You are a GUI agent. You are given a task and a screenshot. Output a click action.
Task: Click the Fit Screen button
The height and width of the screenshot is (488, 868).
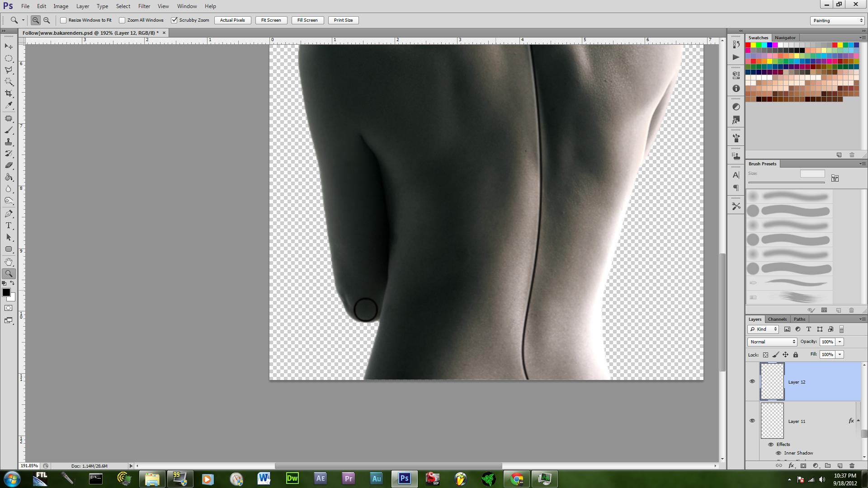tap(271, 20)
